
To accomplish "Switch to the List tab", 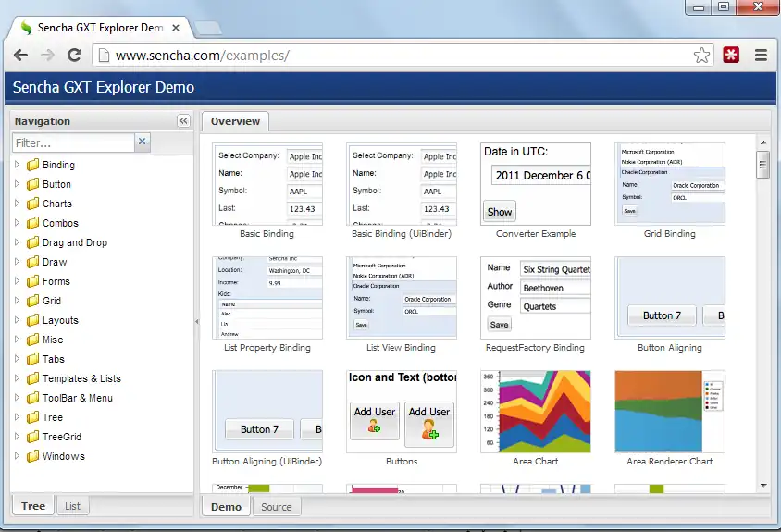I will [72, 506].
